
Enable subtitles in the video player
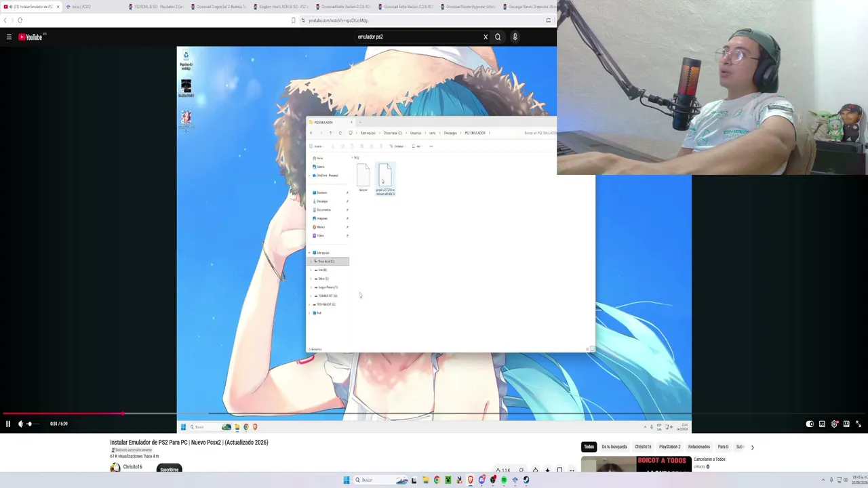822,424
